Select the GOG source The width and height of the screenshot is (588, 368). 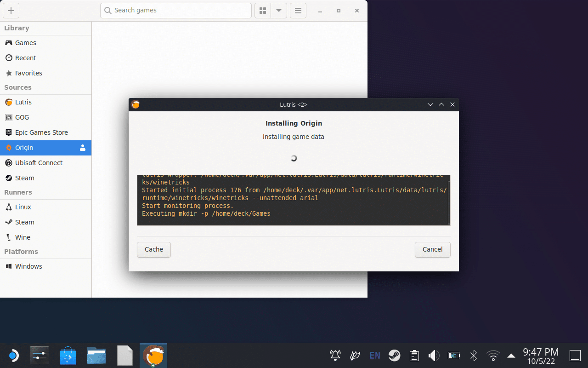coord(45,117)
